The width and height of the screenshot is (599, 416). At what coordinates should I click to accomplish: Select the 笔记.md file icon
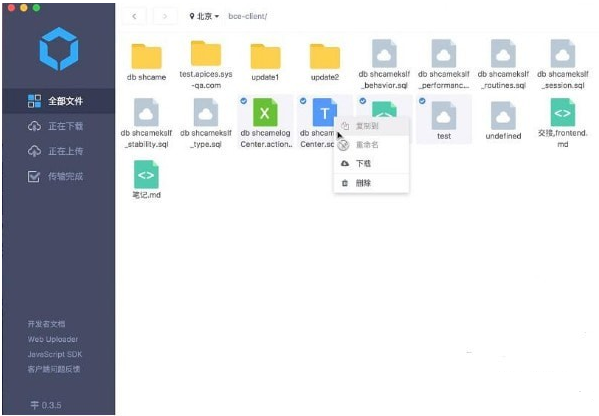tap(146, 174)
